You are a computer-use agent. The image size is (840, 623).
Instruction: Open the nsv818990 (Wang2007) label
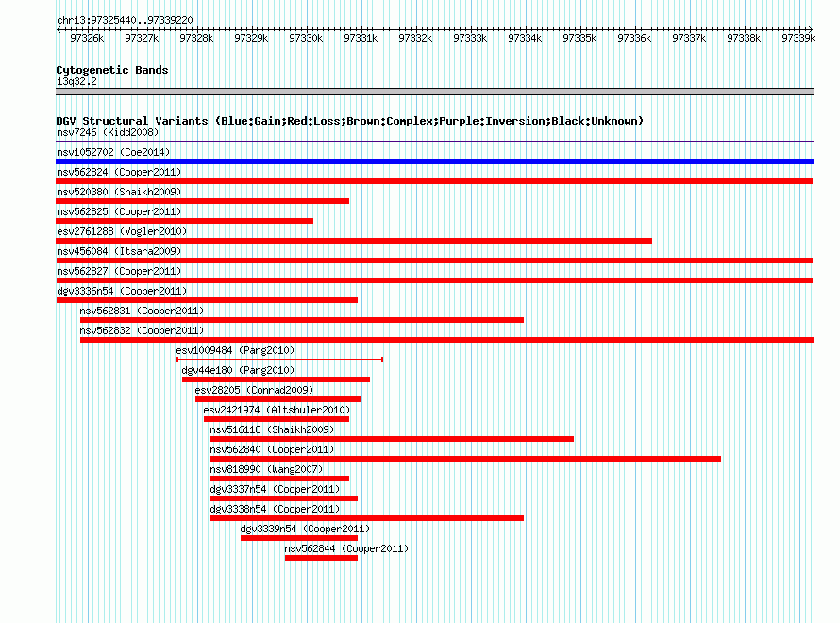click(x=266, y=469)
